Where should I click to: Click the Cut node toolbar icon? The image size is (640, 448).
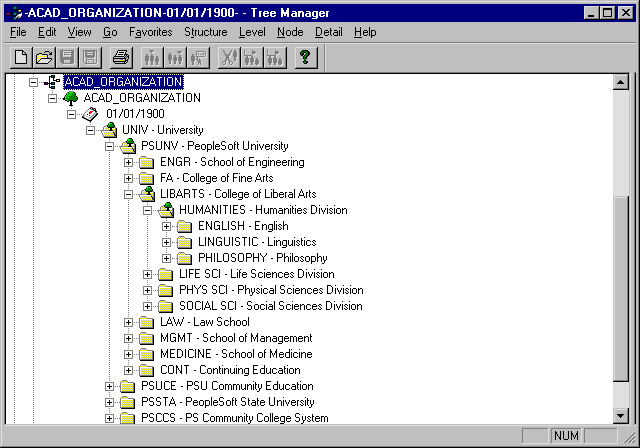(229, 57)
